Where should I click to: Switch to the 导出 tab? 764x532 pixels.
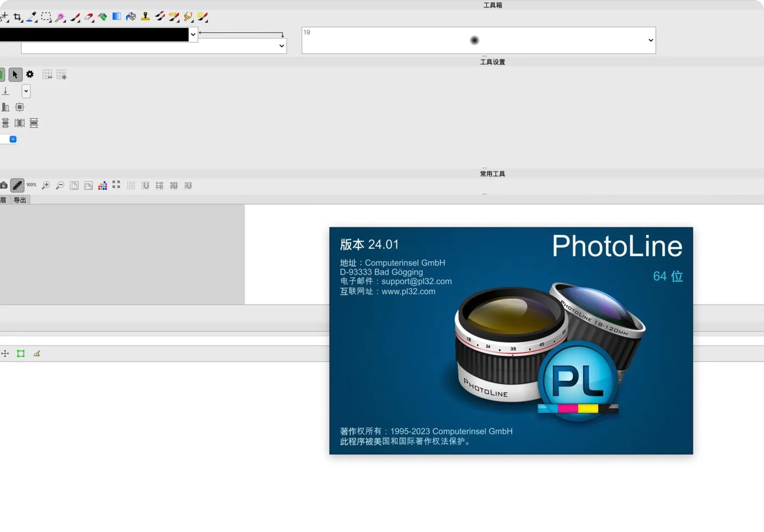[20, 200]
